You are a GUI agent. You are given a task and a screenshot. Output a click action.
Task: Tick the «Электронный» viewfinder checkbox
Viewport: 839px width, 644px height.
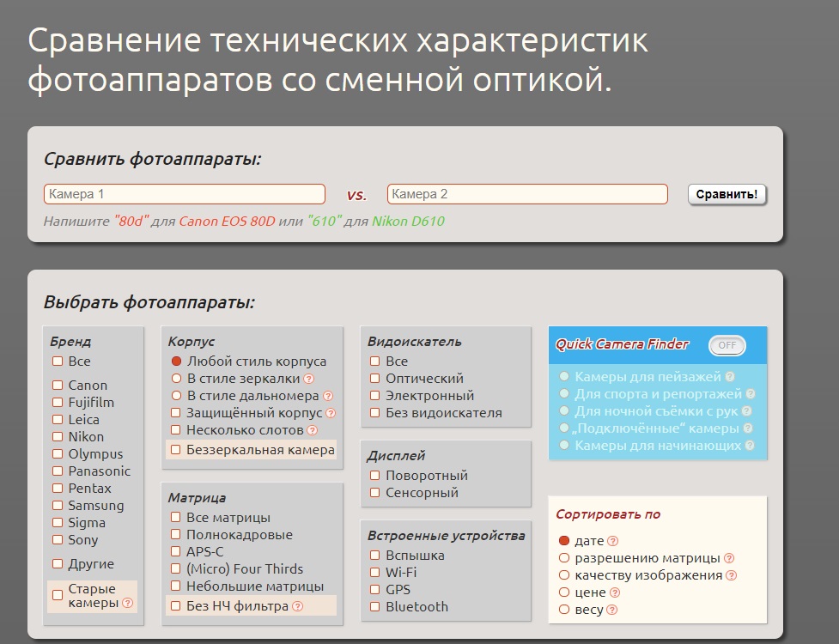[374, 396]
